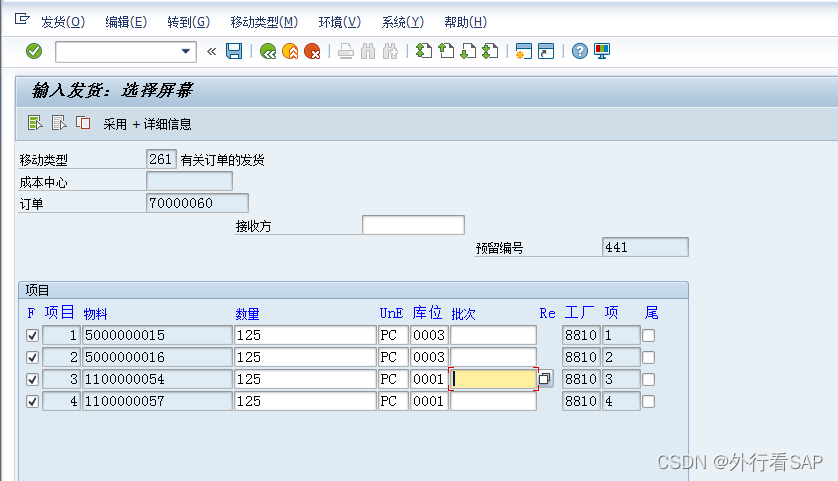Select material cell 1100000057
838x481 pixels.
[157, 401]
